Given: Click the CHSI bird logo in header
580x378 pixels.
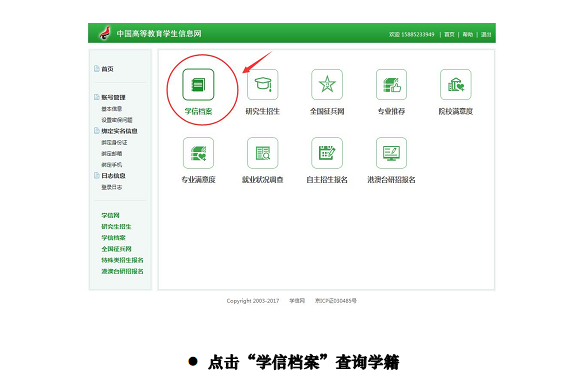Looking at the screenshot, I should 105,33.
